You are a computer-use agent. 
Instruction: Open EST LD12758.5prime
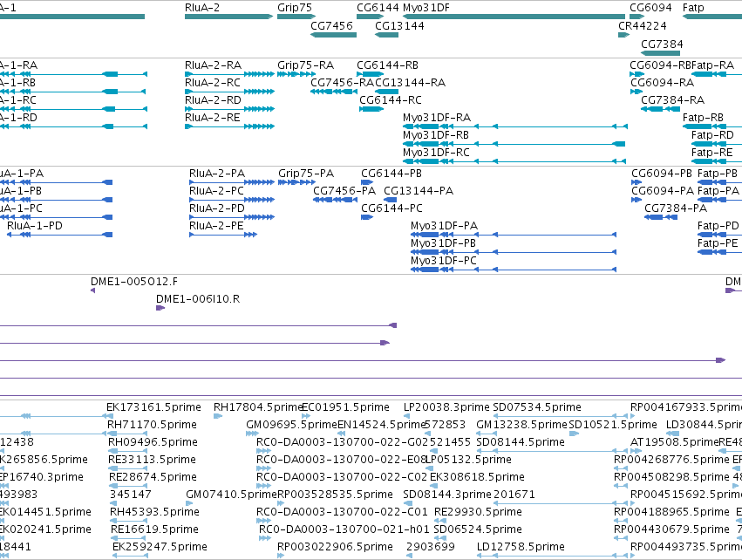521,547
